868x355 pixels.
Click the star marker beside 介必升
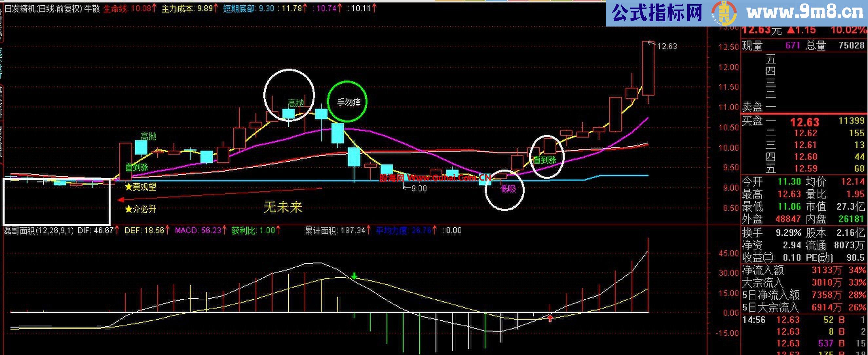pyautogui.click(x=128, y=210)
